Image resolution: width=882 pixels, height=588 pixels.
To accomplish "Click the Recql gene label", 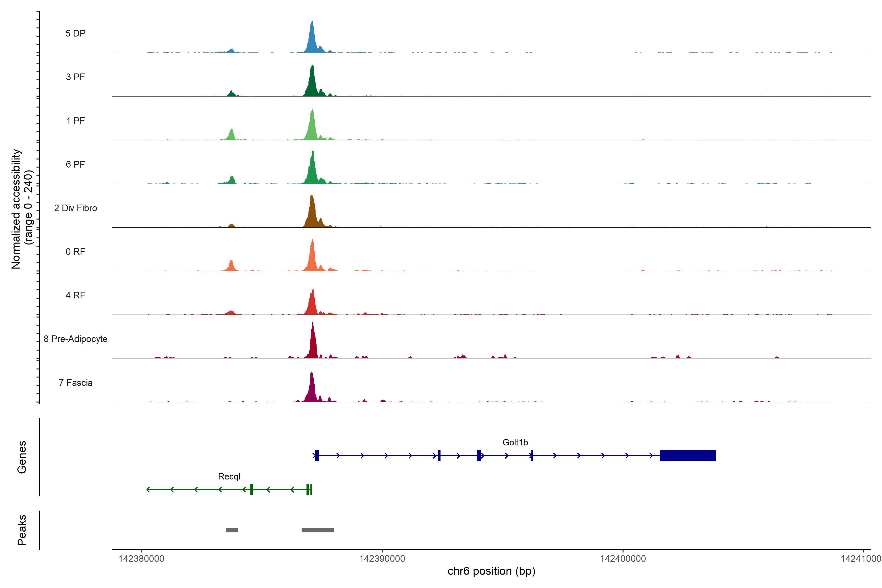I will (229, 477).
